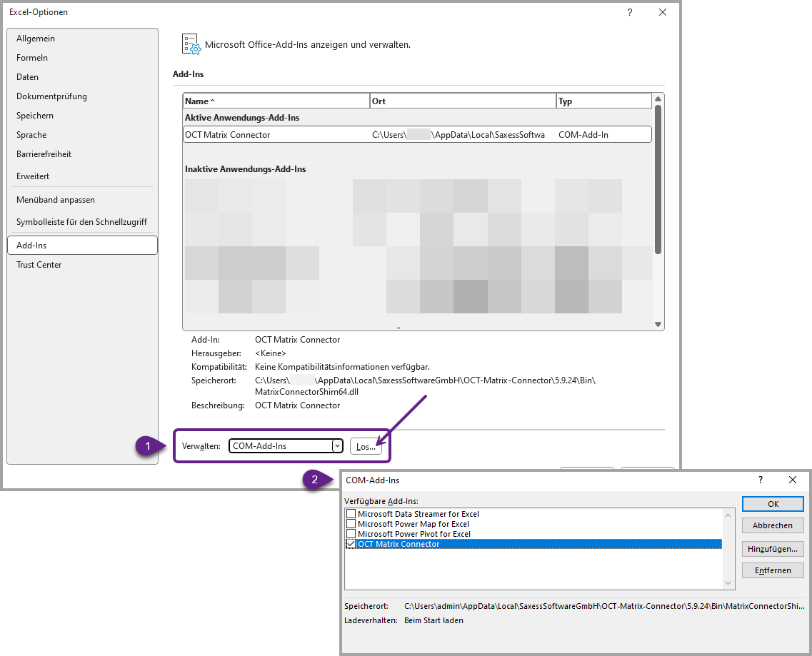Sort list by Typ column header
This screenshot has width=812, height=656.
603,101
